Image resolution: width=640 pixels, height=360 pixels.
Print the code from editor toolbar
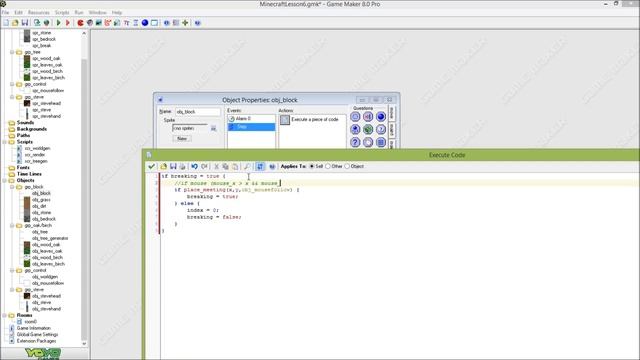coord(182,166)
